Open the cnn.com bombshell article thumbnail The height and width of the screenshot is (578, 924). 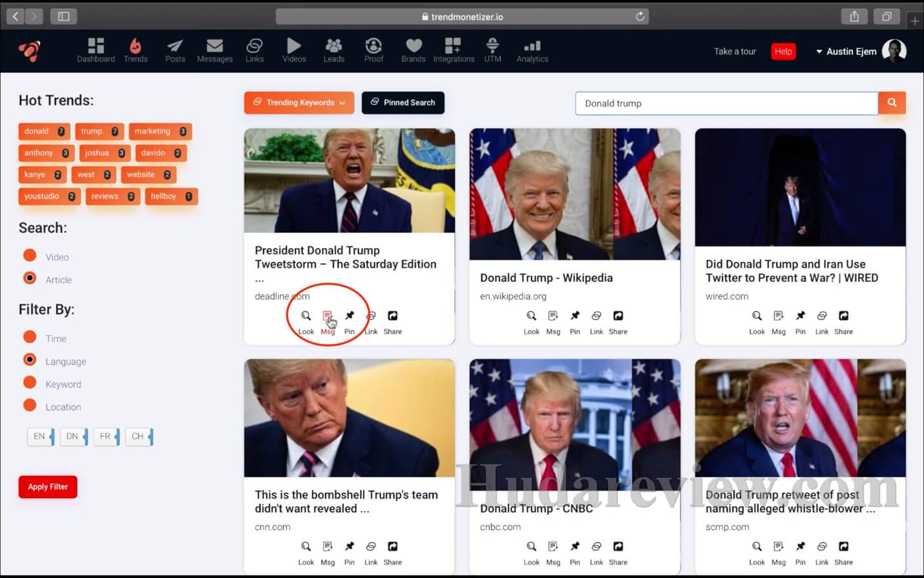pyautogui.click(x=350, y=418)
